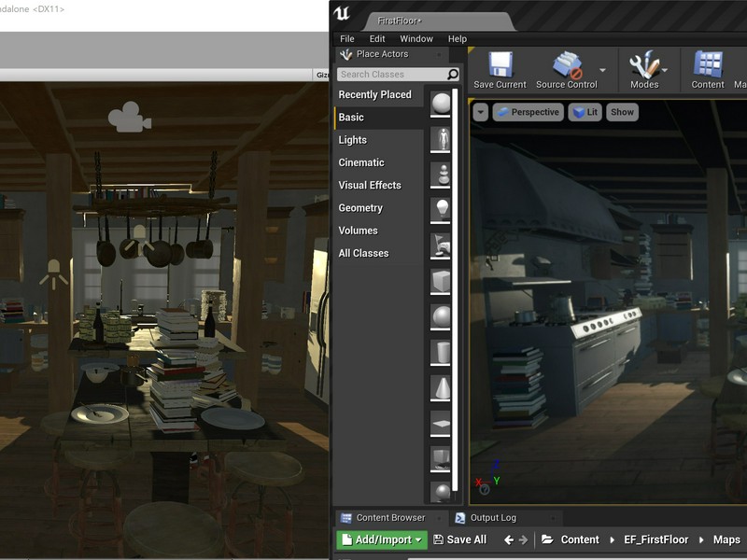Image resolution: width=747 pixels, height=560 pixels.
Task: Expand the Modes dropdown arrow
Action: 665,70
